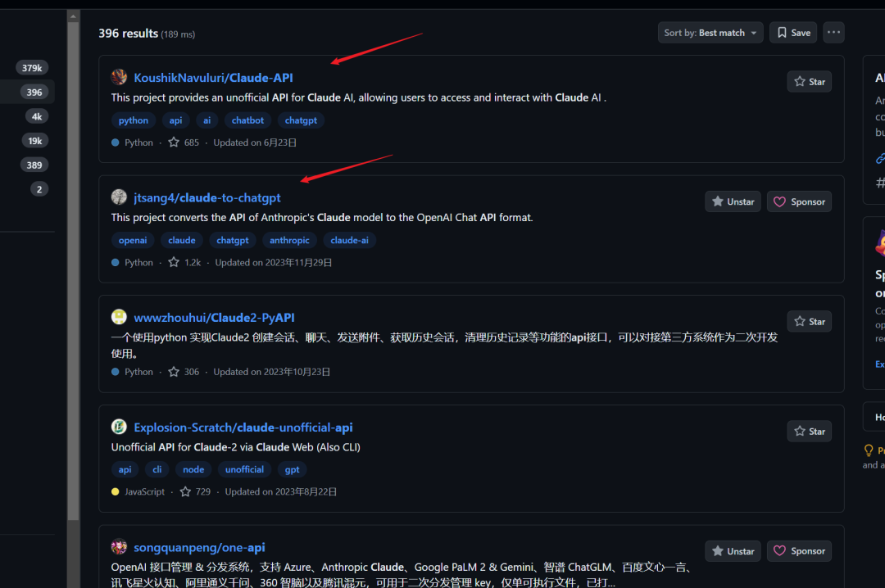
Task: Click the scrollbar up arrow
Action: coord(74,16)
